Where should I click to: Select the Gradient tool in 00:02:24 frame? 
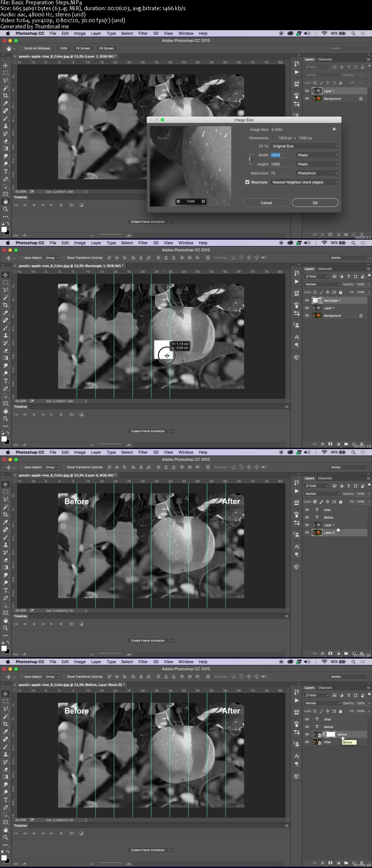5,358
